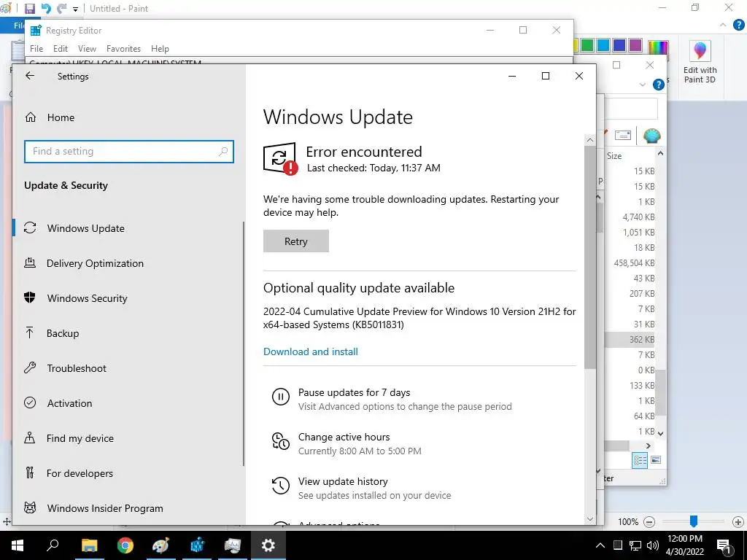Viewport: 747px width, 560px height.
Task: Open Edit menu in Registry Editor
Action: [x=61, y=49]
